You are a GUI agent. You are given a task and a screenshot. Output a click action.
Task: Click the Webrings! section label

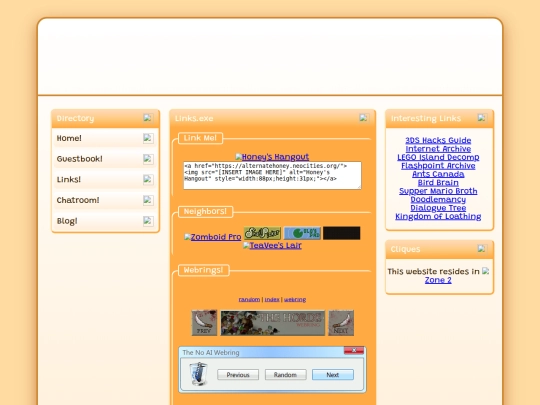[x=204, y=270]
